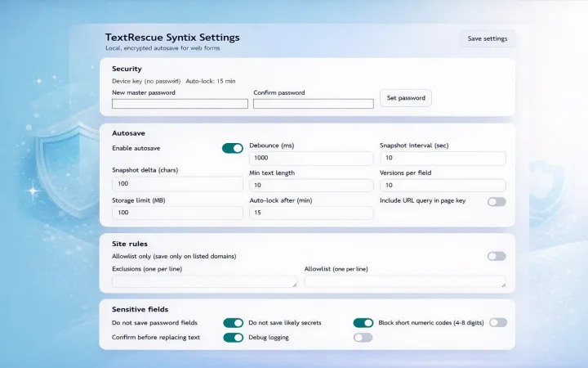Toggle the Enable autosave switch
Image resolution: width=588 pixels, height=368 pixels.
[x=233, y=148]
